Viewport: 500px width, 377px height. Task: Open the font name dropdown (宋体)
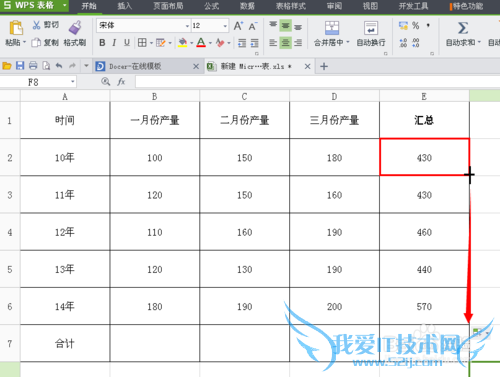187,26
